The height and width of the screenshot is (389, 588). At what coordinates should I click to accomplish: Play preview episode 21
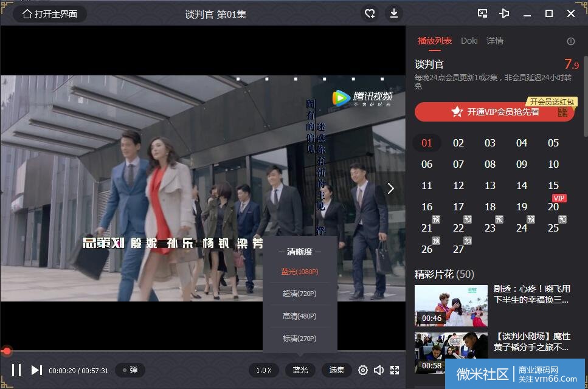point(427,228)
